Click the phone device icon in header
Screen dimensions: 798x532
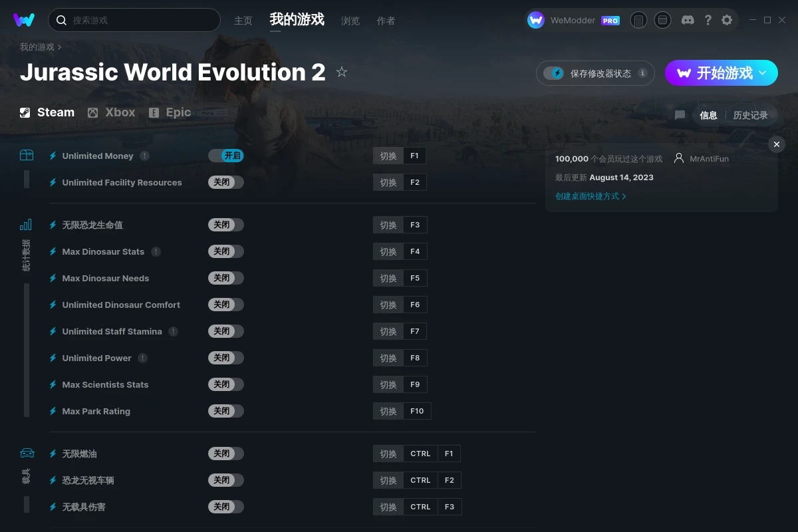point(638,20)
